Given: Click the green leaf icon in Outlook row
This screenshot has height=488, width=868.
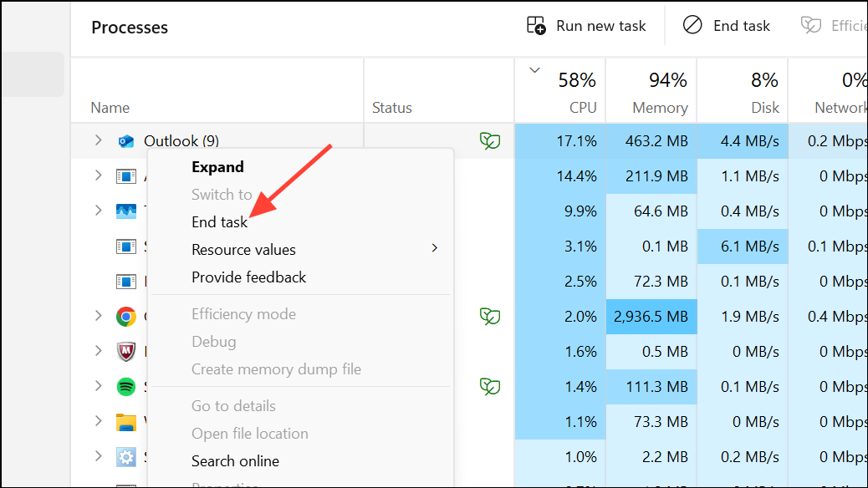Looking at the screenshot, I should (x=489, y=141).
